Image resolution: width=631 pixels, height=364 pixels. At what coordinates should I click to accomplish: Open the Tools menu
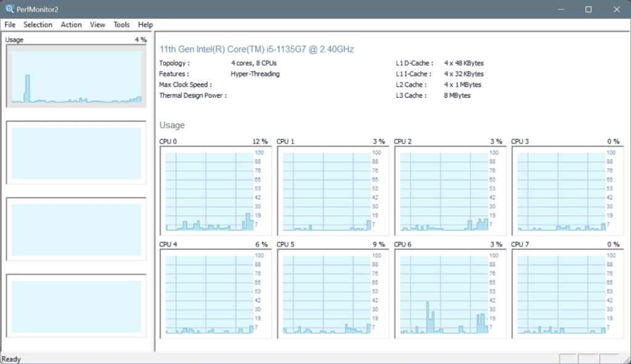(121, 25)
